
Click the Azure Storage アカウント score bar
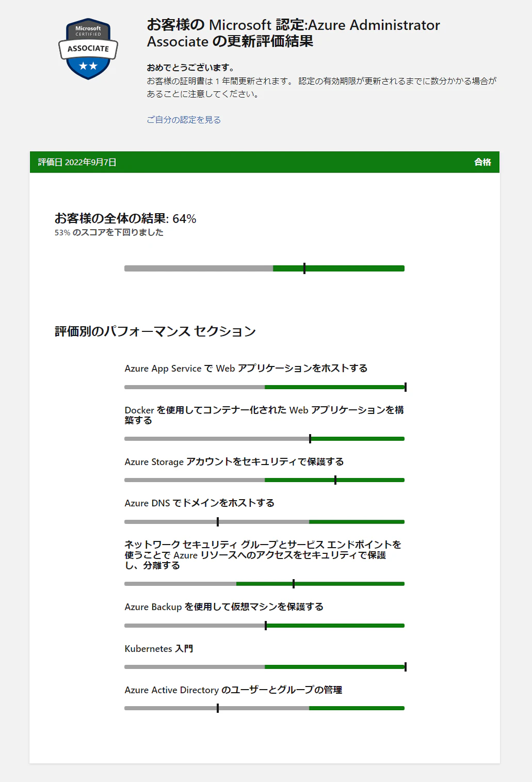point(264,480)
